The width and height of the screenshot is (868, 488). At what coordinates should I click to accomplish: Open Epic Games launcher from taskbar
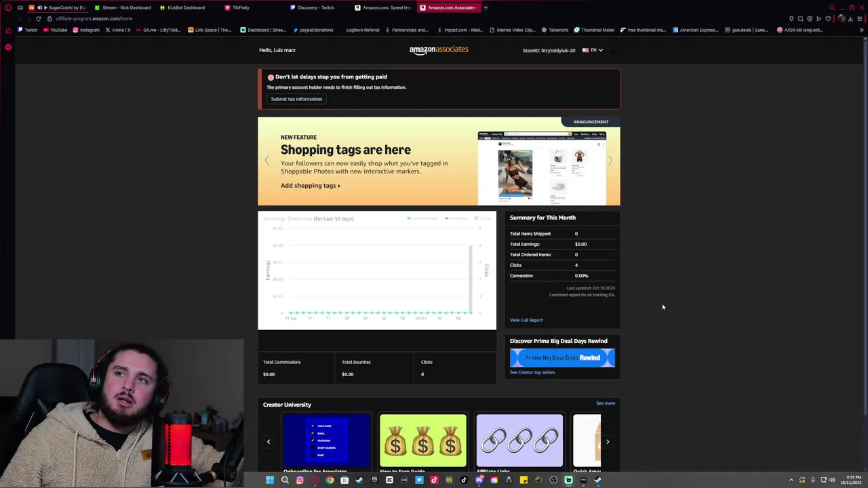click(374, 480)
